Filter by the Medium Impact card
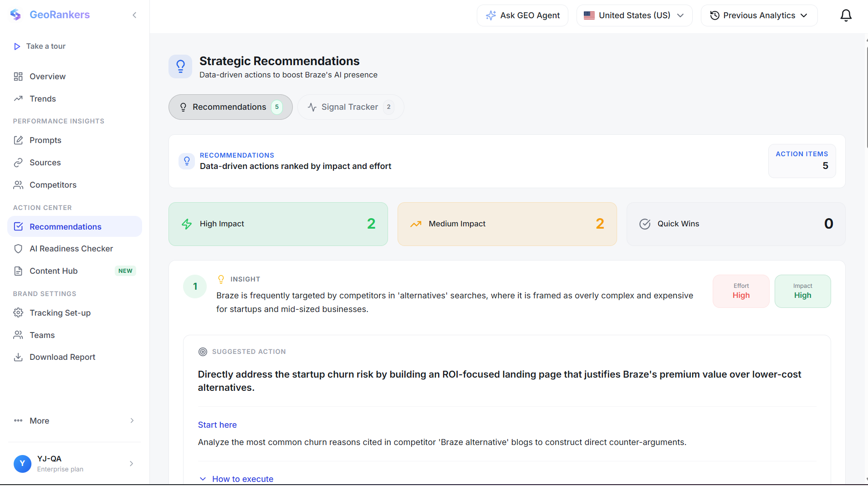The width and height of the screenshot is (868, 486). (x=507, y=224)
